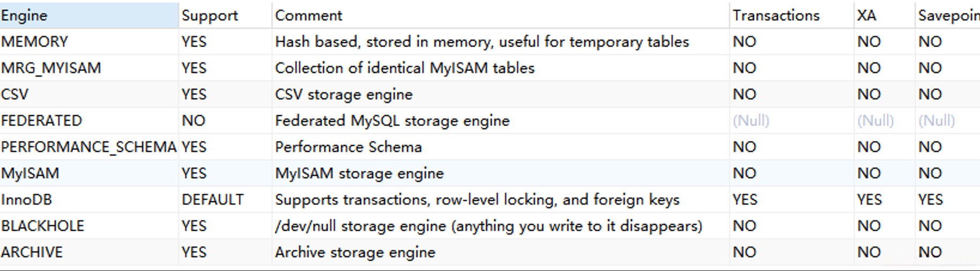Click the DEFAULT support cell
980x271 pixels.
(213, 200)
